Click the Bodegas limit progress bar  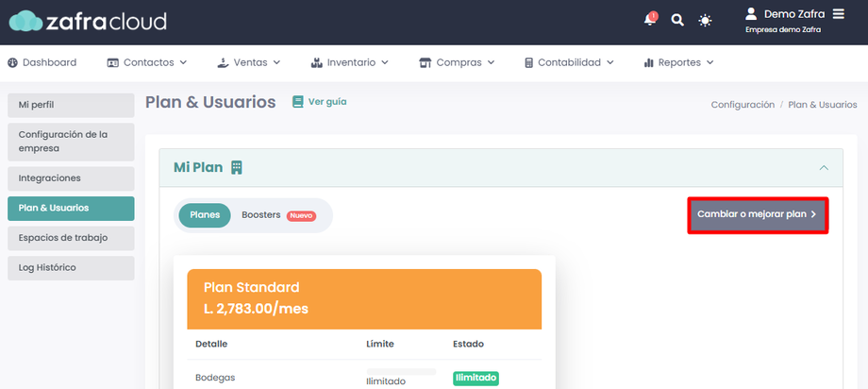(401, 371)
